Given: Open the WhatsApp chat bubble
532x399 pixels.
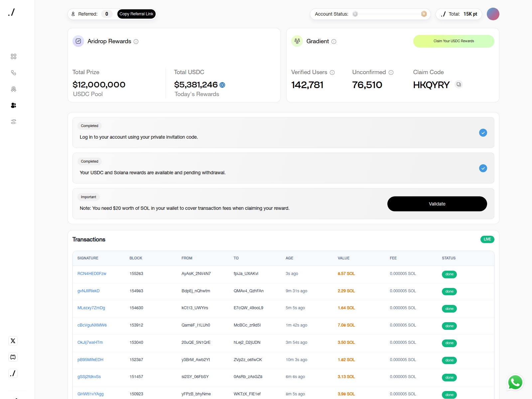Looking at the screenshot, I should pyautogui.click(x=515, y=382).
